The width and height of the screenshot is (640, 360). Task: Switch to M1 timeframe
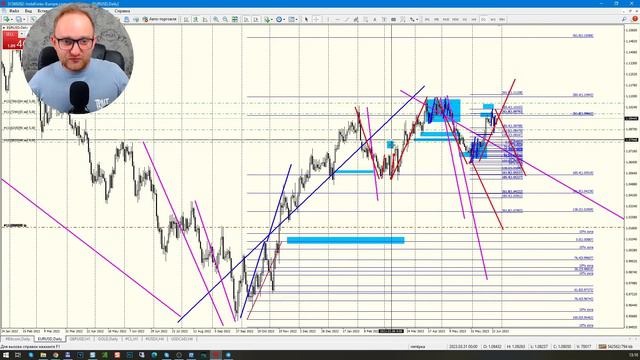click(x=427, y=19)
